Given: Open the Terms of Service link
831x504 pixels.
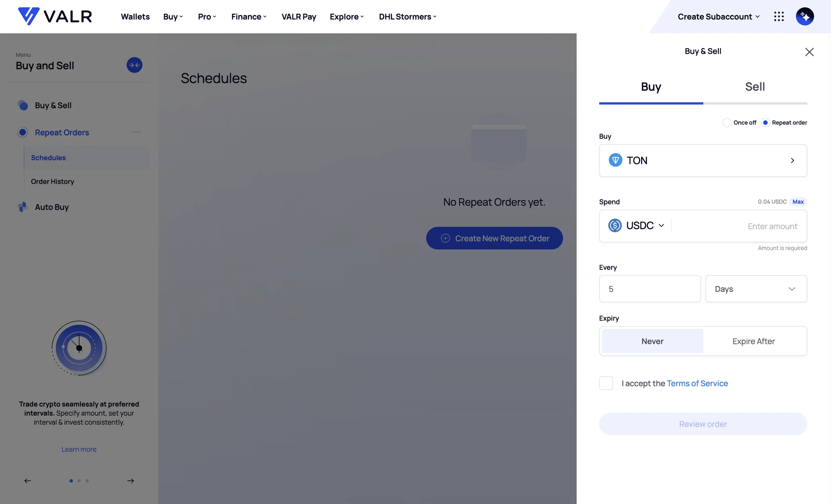Looking at the screenshot, I should (697, 383).
